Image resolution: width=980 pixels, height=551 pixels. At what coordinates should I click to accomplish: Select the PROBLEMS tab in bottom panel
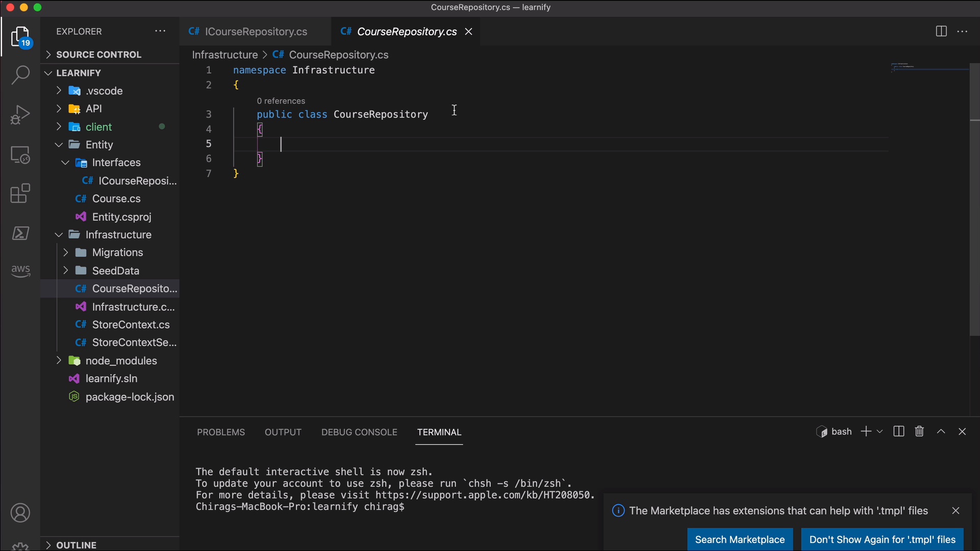[221, 432]
